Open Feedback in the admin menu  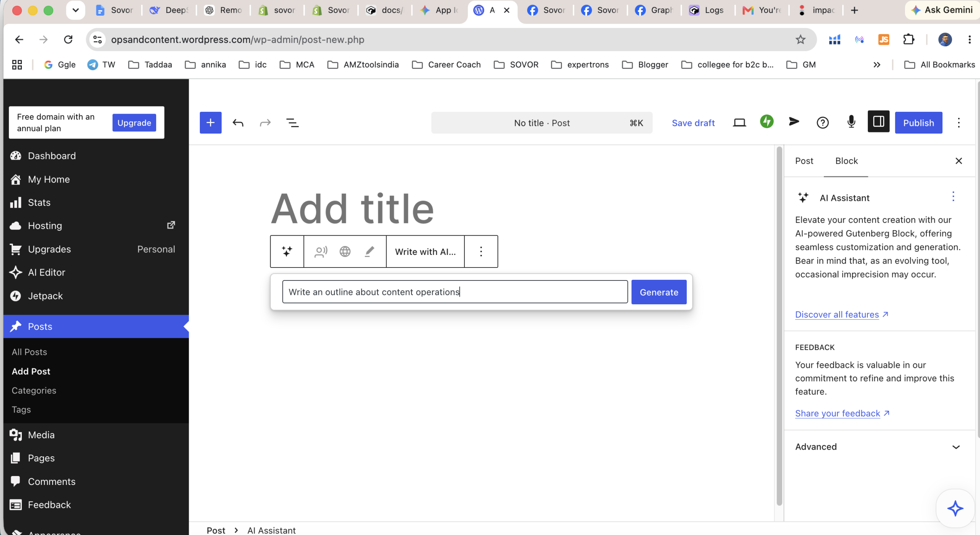49,505
